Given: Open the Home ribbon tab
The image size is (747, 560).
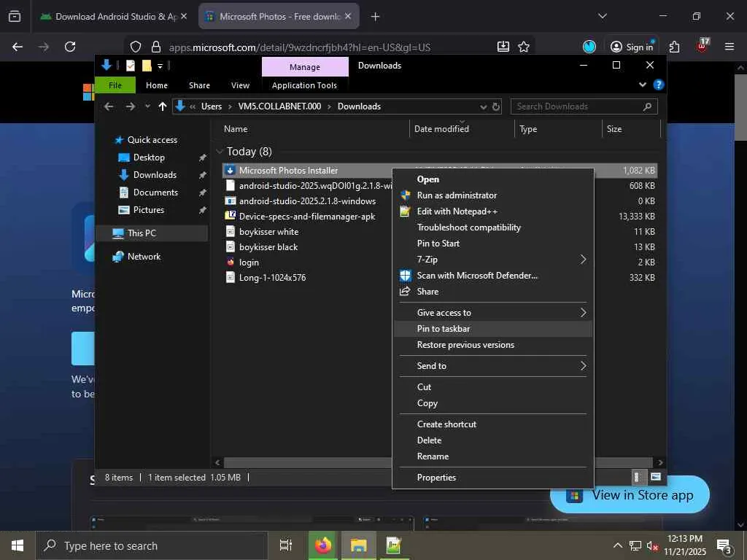Looking at the screenshot, I should [157, 85].
